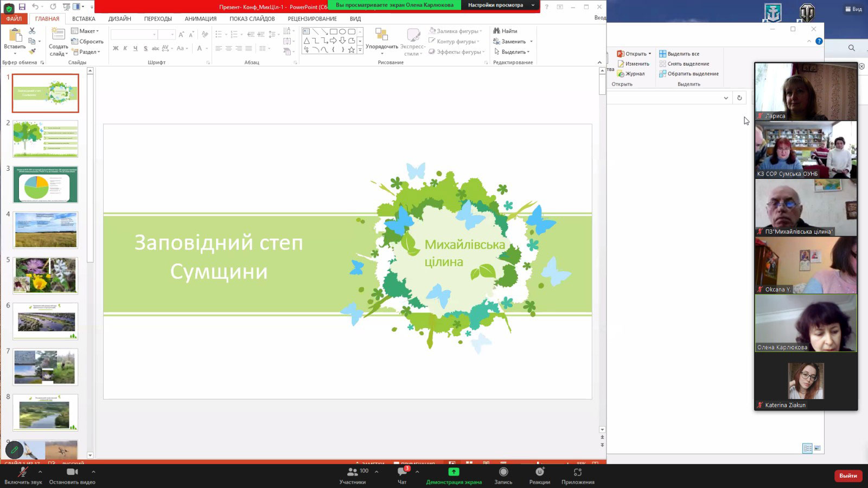Click the Find (Найти) binoculars icon

[496, 31]
